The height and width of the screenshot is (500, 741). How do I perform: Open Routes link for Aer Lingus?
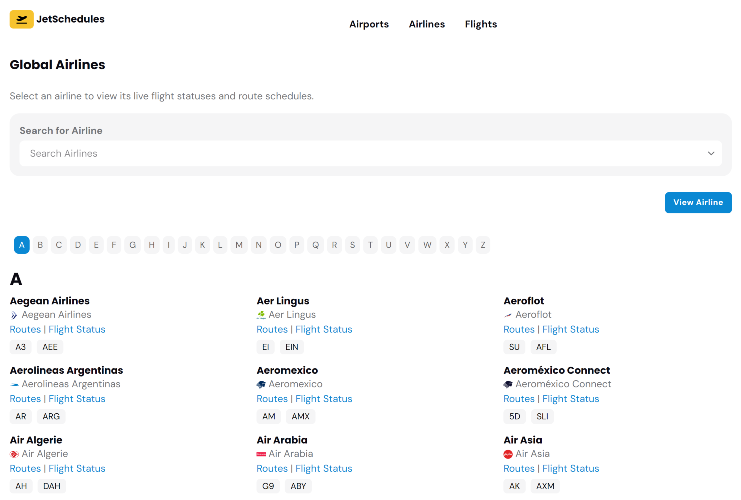coord(272,329)
